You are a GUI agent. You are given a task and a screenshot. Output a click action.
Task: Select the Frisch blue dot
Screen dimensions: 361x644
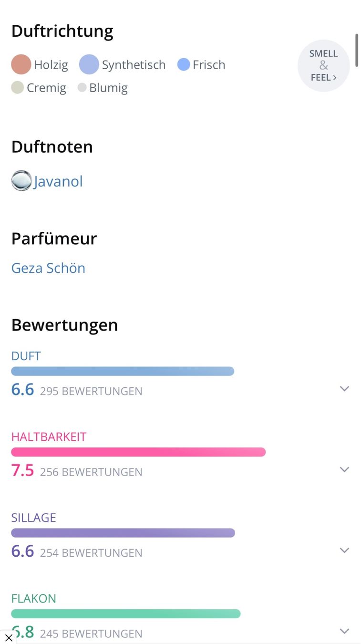pos(184,64)
